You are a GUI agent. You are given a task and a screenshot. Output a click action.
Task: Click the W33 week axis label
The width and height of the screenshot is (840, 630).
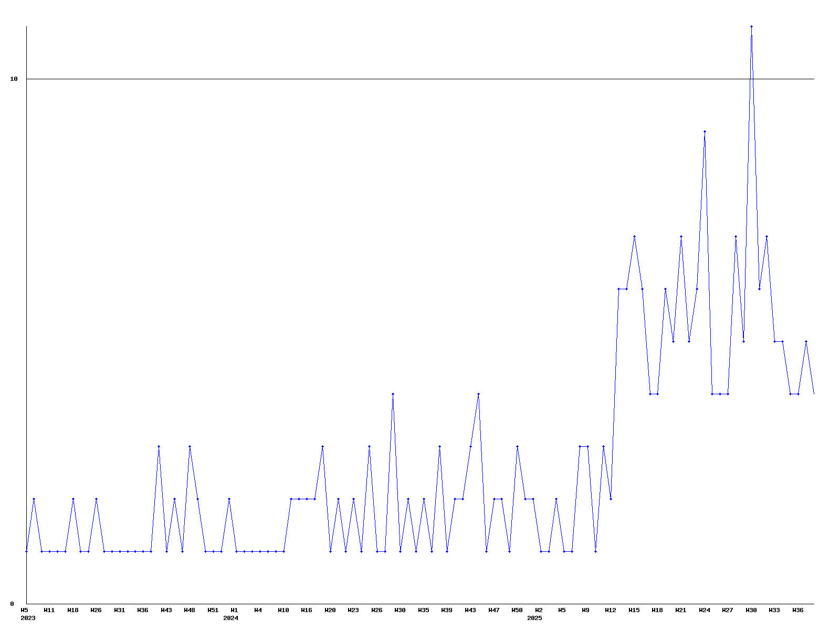[774, 611]
